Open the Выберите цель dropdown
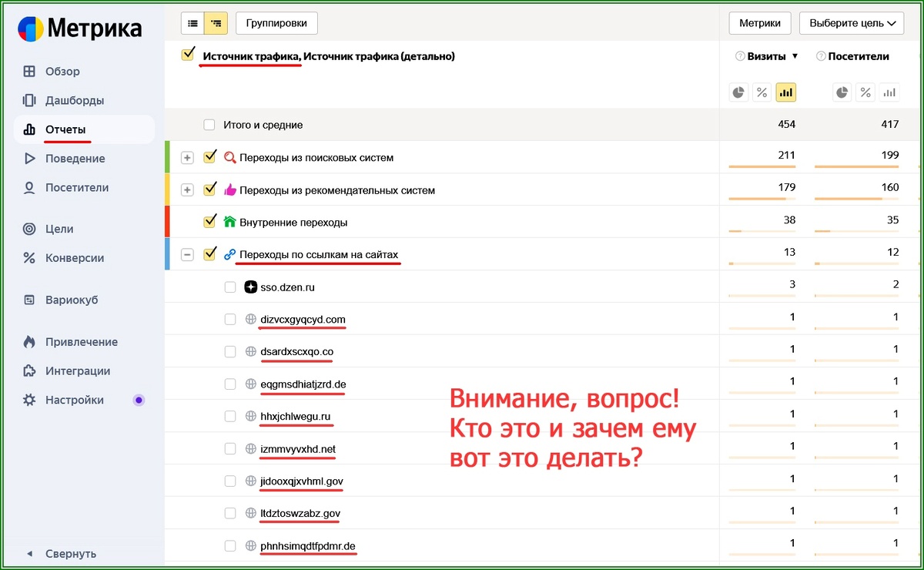 (x=851, y=23)
